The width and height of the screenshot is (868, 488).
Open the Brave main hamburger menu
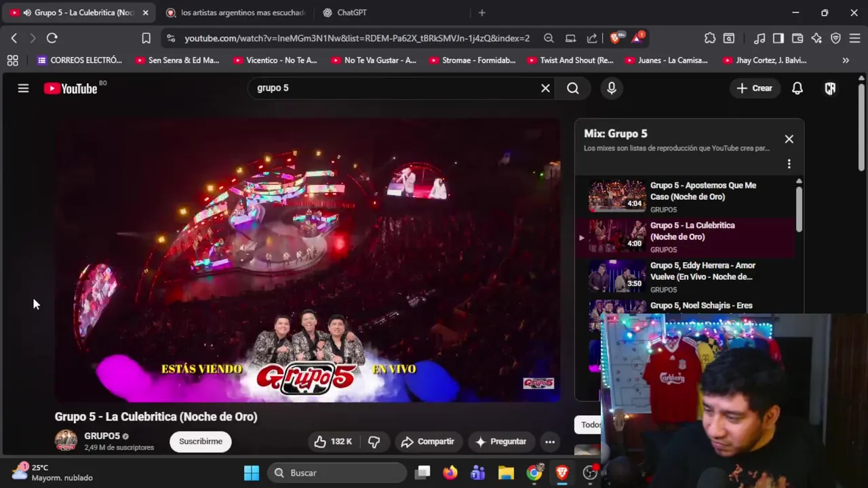854,39
